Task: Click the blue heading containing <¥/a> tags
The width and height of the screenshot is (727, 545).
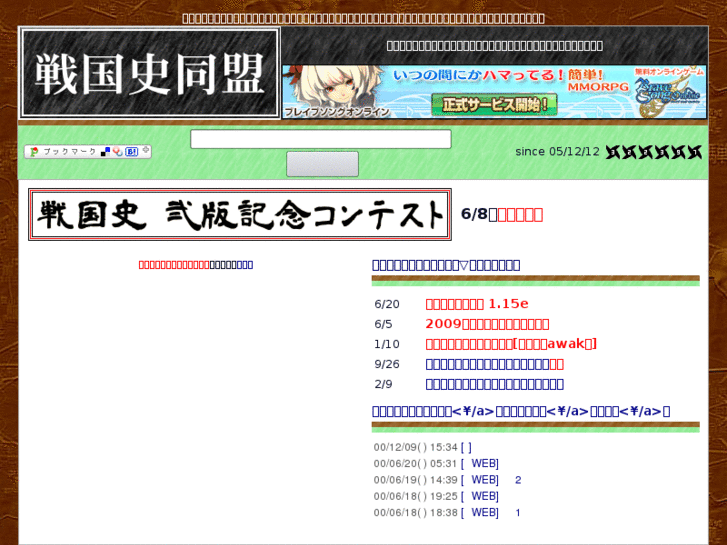Action: click(x=521, y=411)
